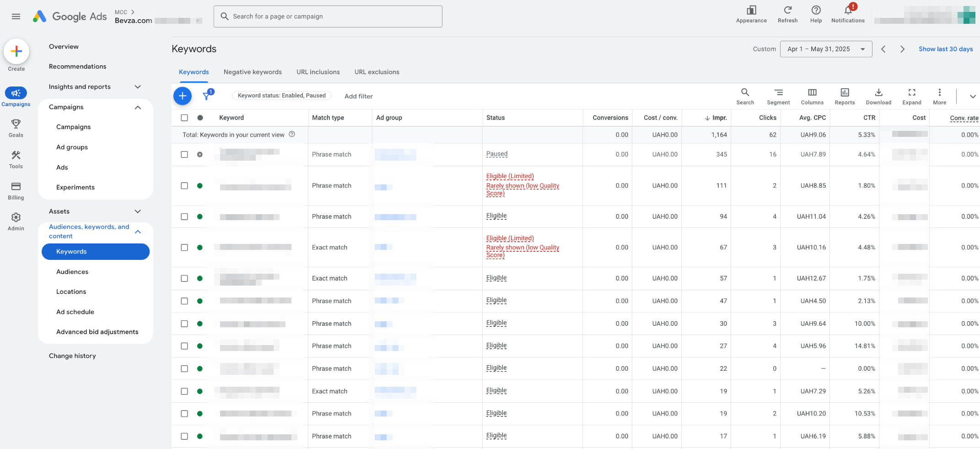
Task: Check the checkbox for the Paused keyword row
Action: pyautogui.click(x=184, y=155)
